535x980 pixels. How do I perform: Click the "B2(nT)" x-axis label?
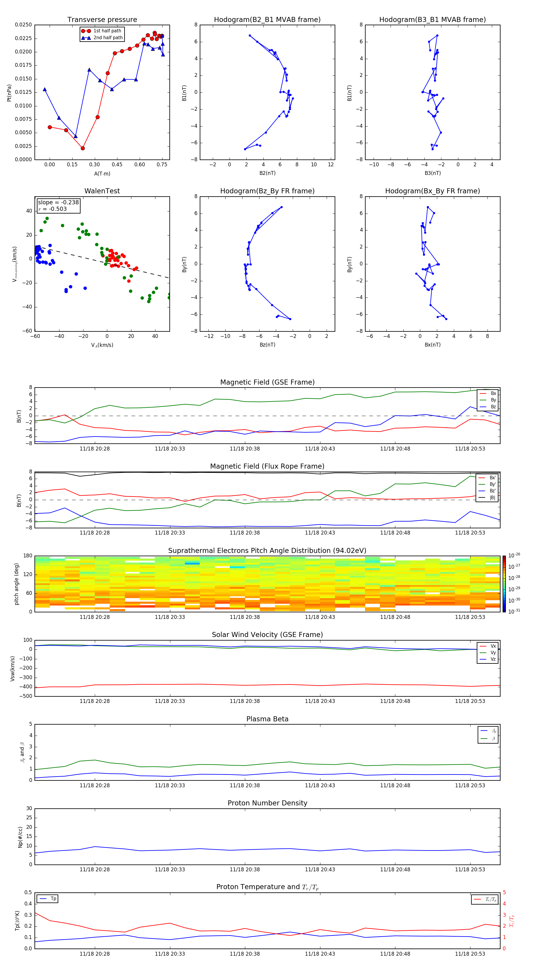[267, 173]
